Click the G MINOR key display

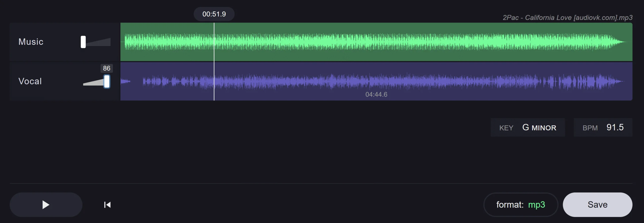[x=528, y=127]
